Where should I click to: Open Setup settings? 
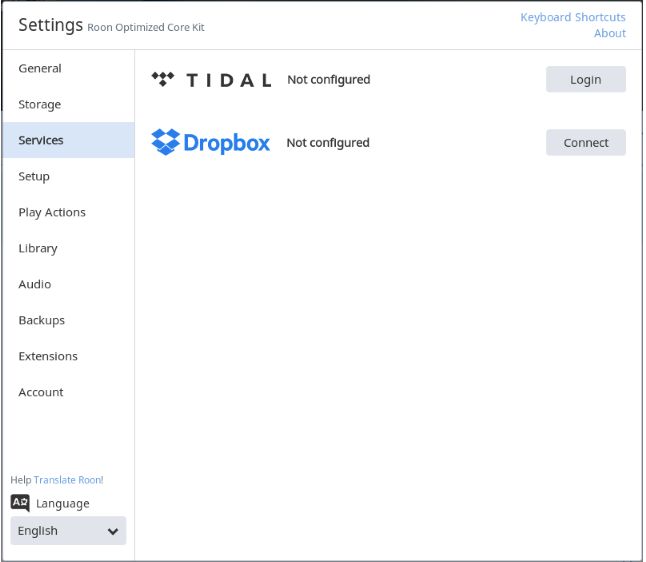coord(68,176)
